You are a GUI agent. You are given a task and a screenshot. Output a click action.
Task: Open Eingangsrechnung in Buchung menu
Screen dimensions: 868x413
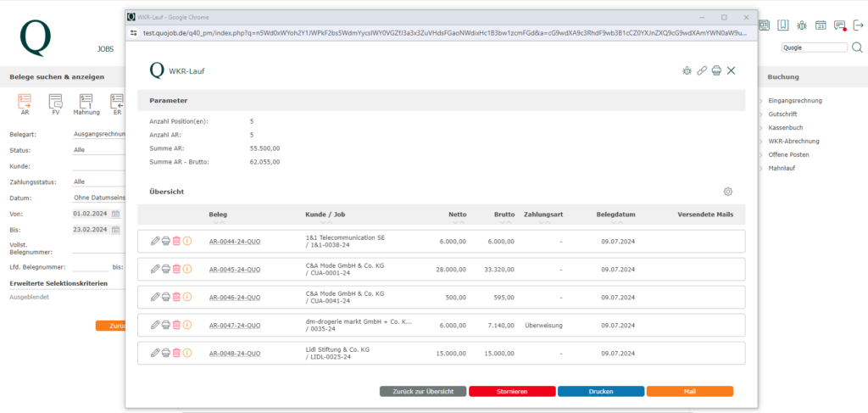coord(795,101)
